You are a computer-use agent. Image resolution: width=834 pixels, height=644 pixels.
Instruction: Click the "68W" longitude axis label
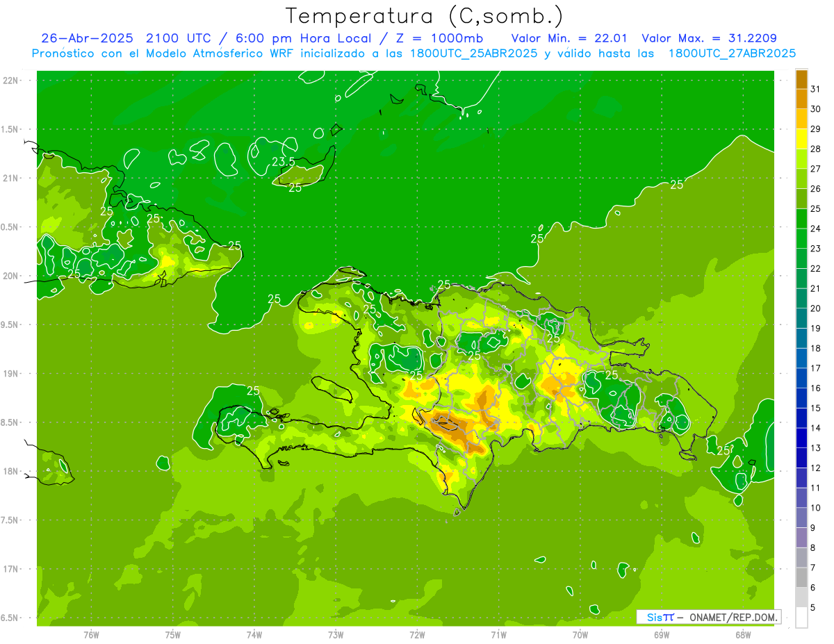point(743,635)
